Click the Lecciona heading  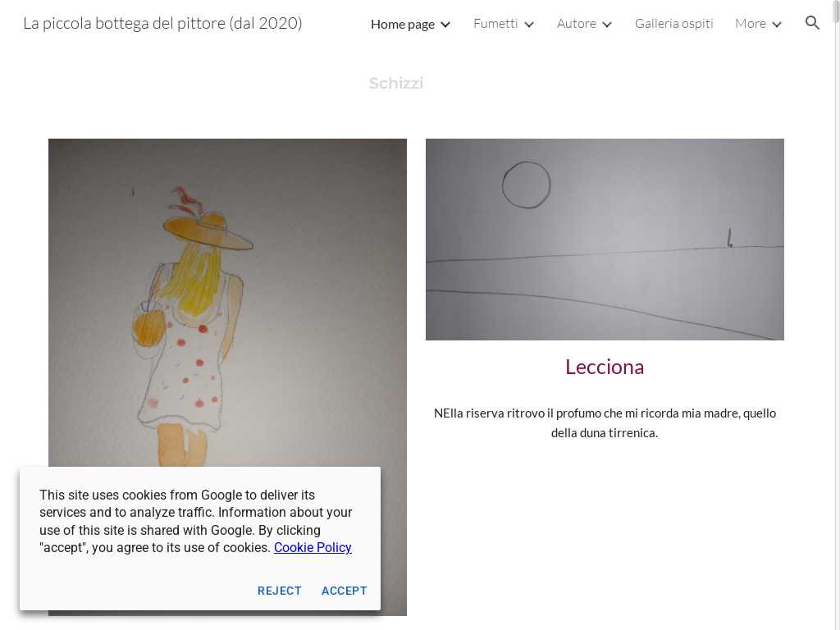(x=605, y=367)
